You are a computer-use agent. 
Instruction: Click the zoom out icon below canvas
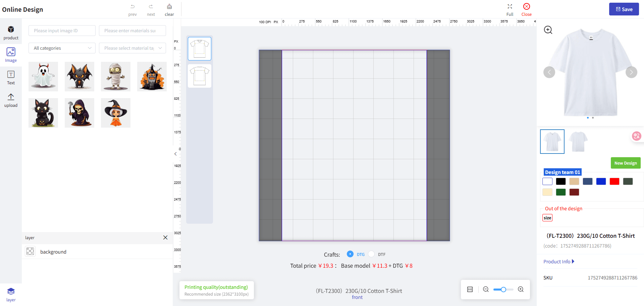pyautogui.click(x=486, y=289)
